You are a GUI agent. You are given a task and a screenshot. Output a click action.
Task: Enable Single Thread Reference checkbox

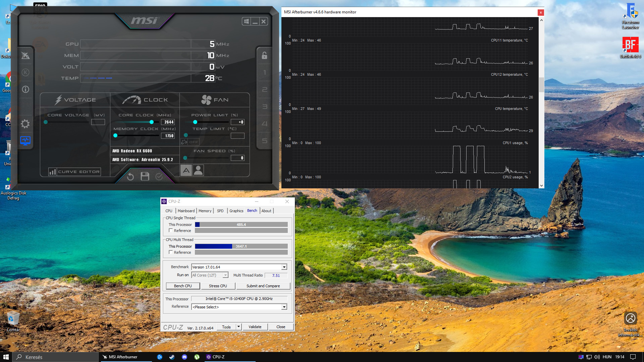pyautogui.click(x=171, y=231)
